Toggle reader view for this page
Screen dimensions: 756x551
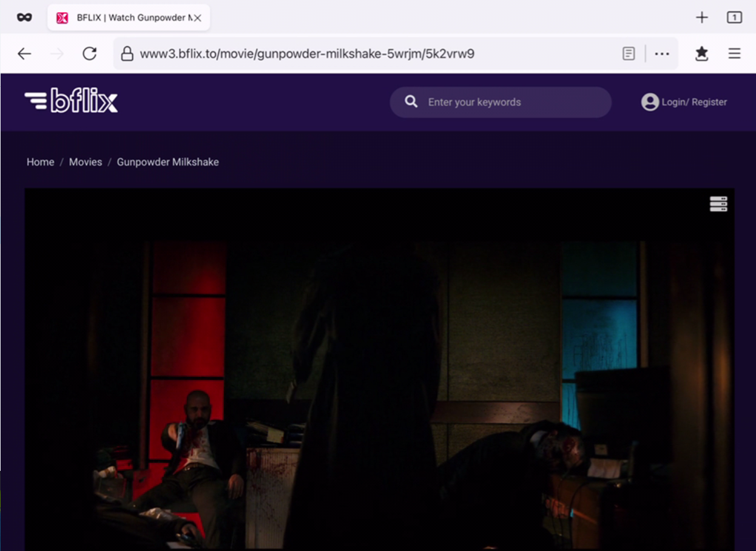click(x=628, y=53)
